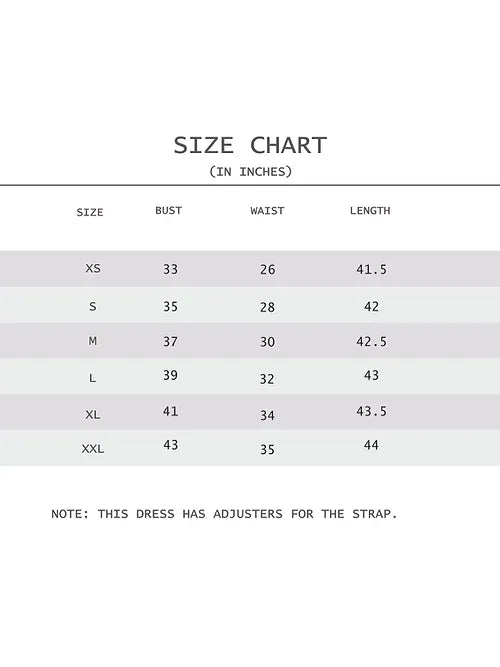Click the M length value 42.5
The image size is (500, 667).
pyautogui.click(x=371, y=342)
